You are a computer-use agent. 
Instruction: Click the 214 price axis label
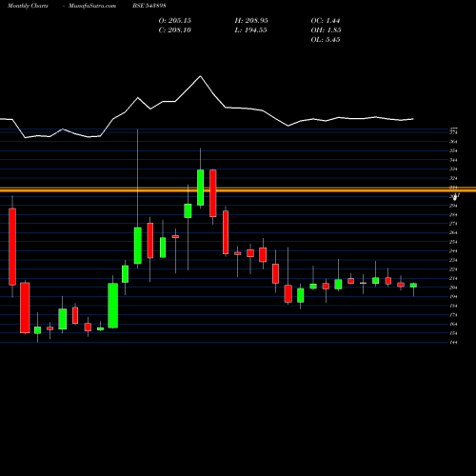pos(453,278)
